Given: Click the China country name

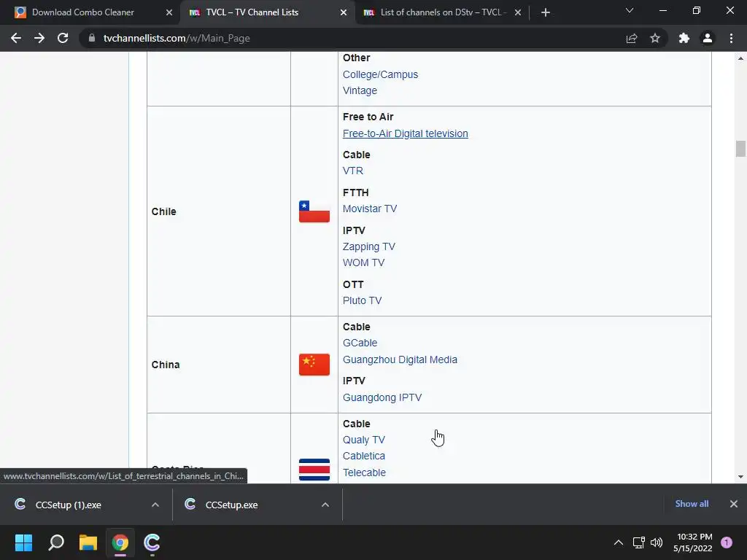Looking at the screenshot, I should tap(166, 365).
